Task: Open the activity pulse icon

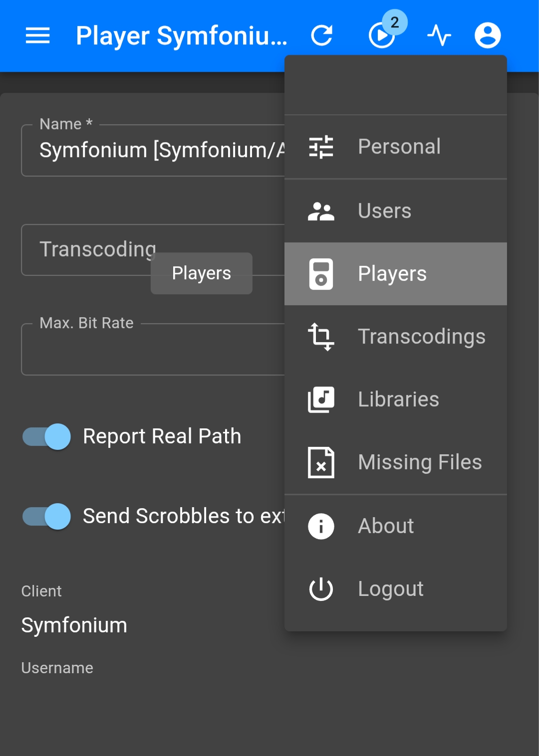Action: coord(439,35)
